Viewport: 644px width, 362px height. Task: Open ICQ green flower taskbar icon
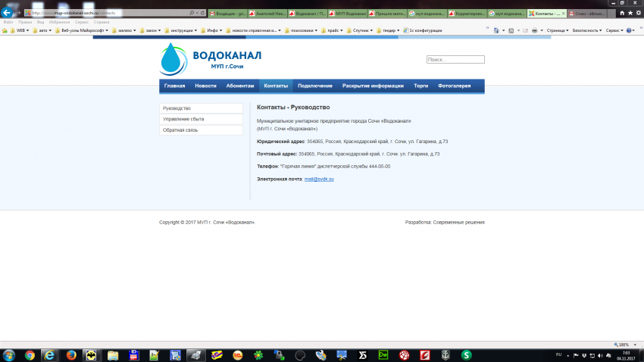click(x=258, y=354)
